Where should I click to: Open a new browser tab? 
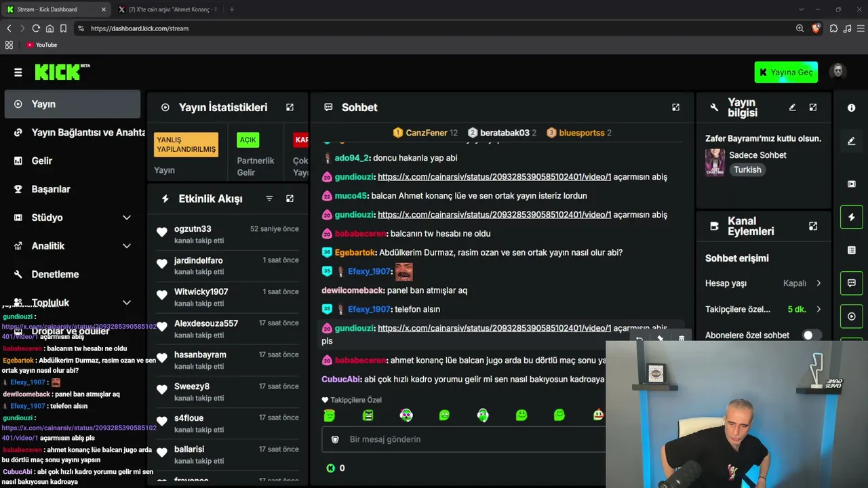pyautogui.click(x=232, y=9)
